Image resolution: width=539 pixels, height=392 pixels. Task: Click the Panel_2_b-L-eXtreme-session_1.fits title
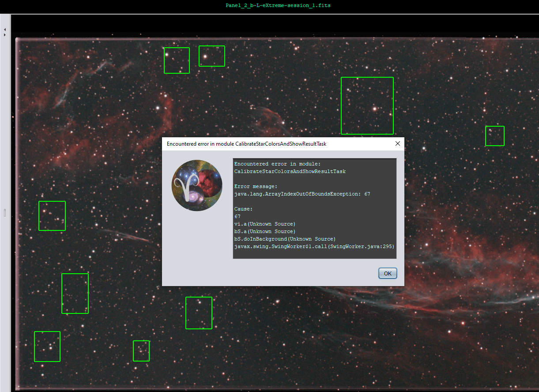coord(278,6)
